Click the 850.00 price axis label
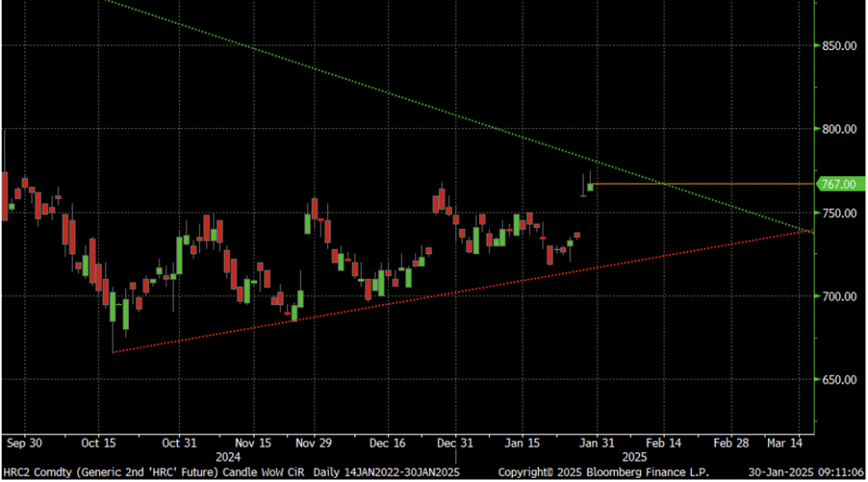This screenshot has height=482, width=868. [837, 46]
